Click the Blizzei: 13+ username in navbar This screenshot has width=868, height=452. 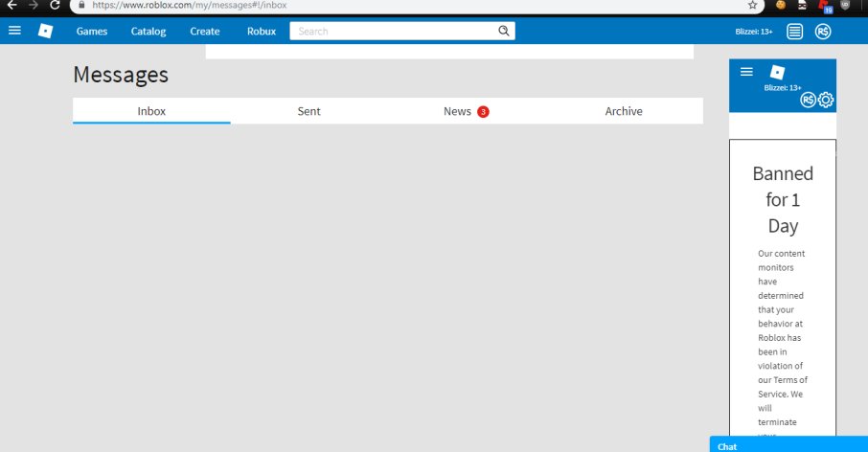pyautogui.click(x=753, y=32)
